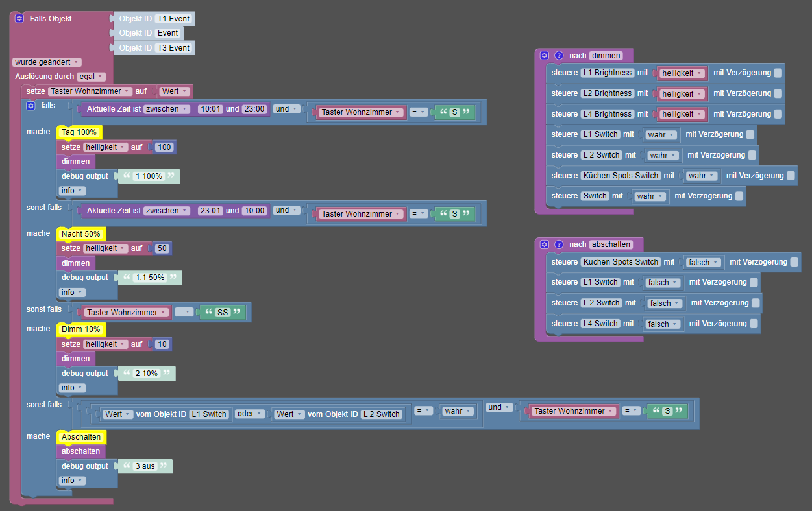The image size is (812, 511).
Task: Click gear icon on nach dimmen function
Action: [x=545, y=56]
